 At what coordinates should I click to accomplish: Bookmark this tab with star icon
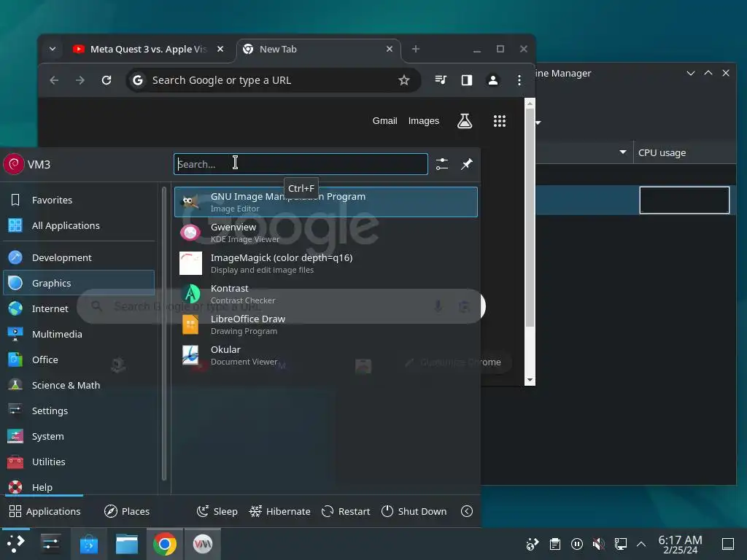[x=404, y=80]
